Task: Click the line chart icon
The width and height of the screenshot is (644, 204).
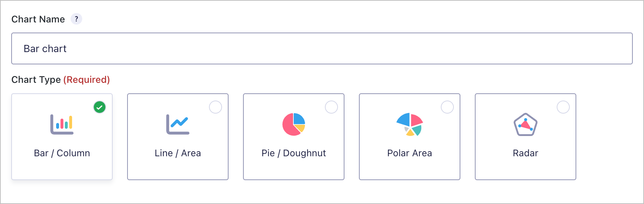Action: (178, 124)
